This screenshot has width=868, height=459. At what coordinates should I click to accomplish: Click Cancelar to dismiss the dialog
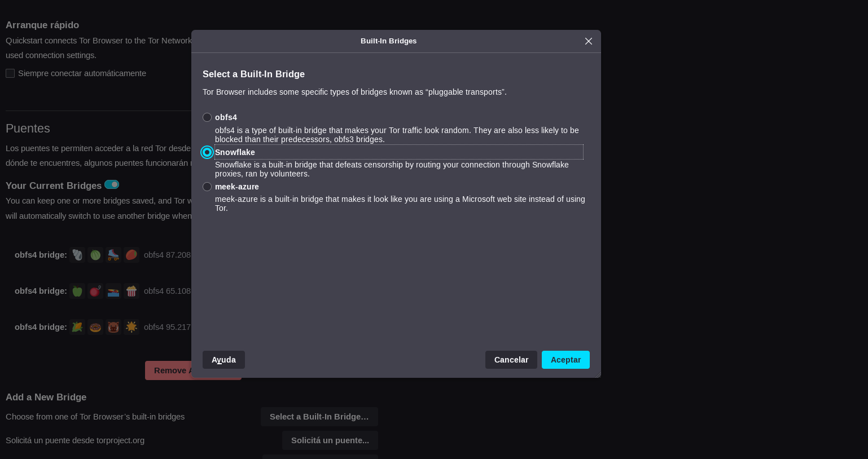(511, 360)
